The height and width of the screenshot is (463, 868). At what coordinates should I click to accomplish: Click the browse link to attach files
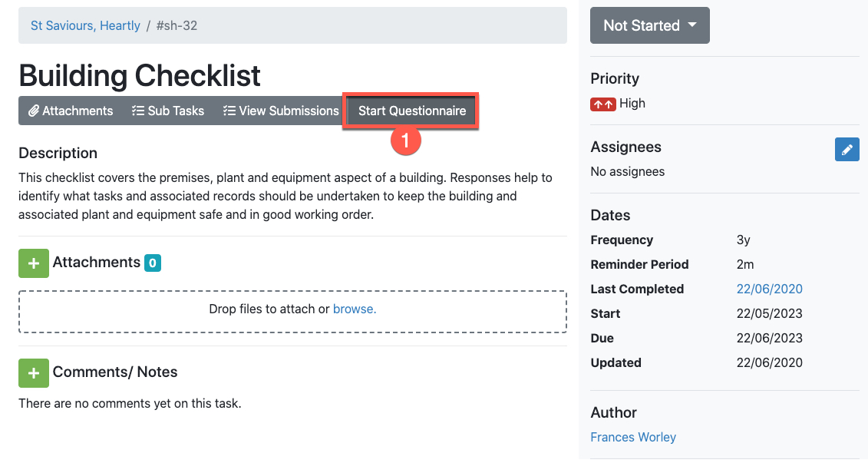click(x=355, y=309)
